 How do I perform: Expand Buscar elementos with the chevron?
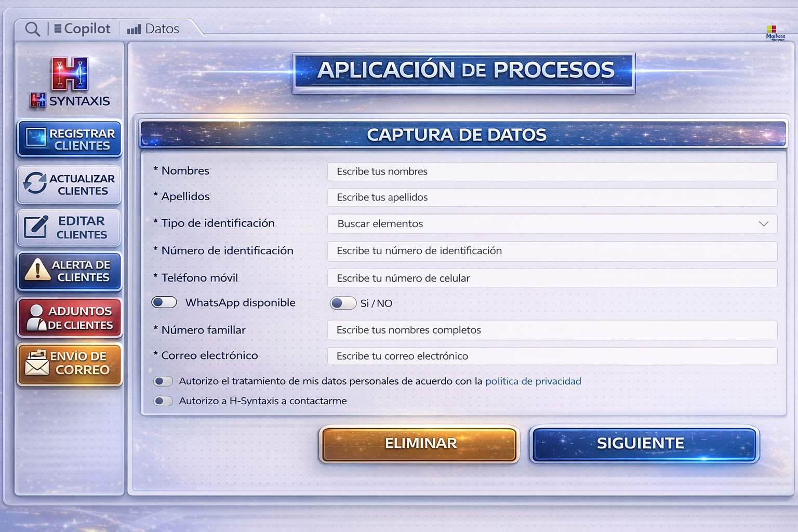click(763, 224)
